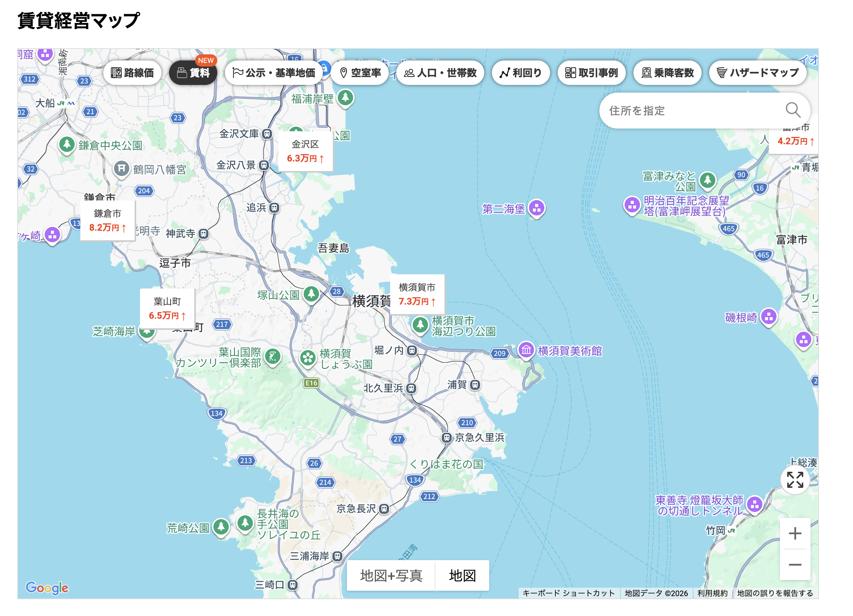Click 鶴岡八幡宮 shrine marker icon

click(x=122, y=168)
